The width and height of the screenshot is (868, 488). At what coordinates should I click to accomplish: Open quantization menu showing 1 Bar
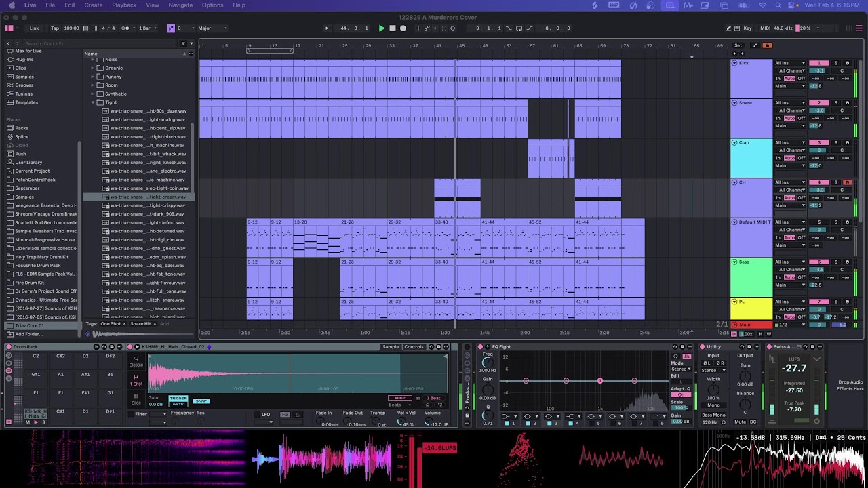[146, 28]
